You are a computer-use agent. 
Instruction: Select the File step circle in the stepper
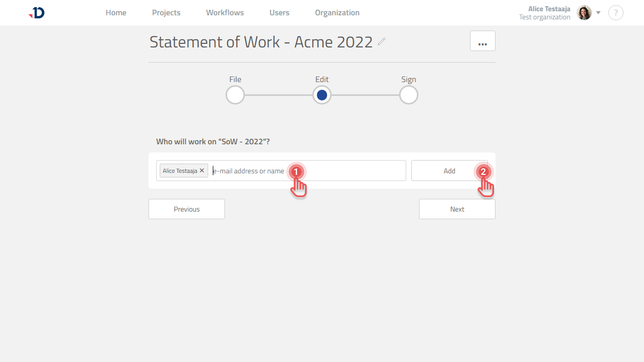tap(235, 95)
